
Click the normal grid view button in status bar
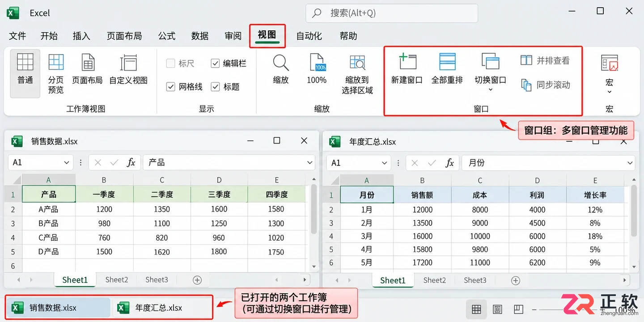pyautogui.click(x=476, y=309)
